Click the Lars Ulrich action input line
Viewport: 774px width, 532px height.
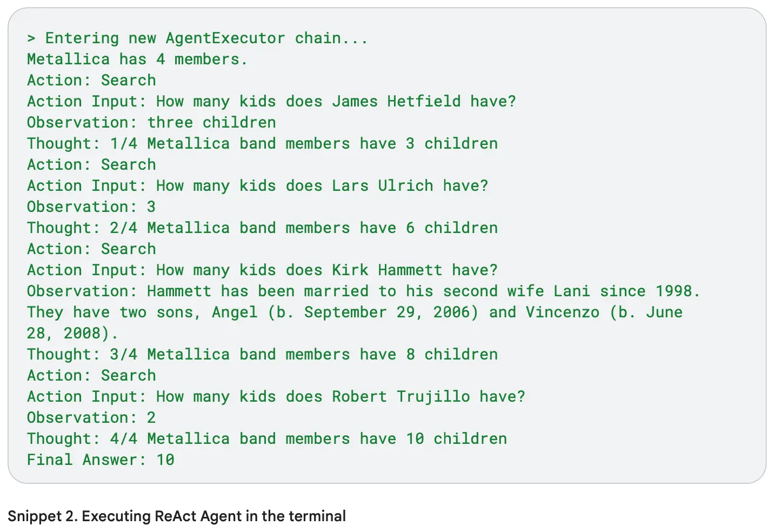(x=257, y=186)
